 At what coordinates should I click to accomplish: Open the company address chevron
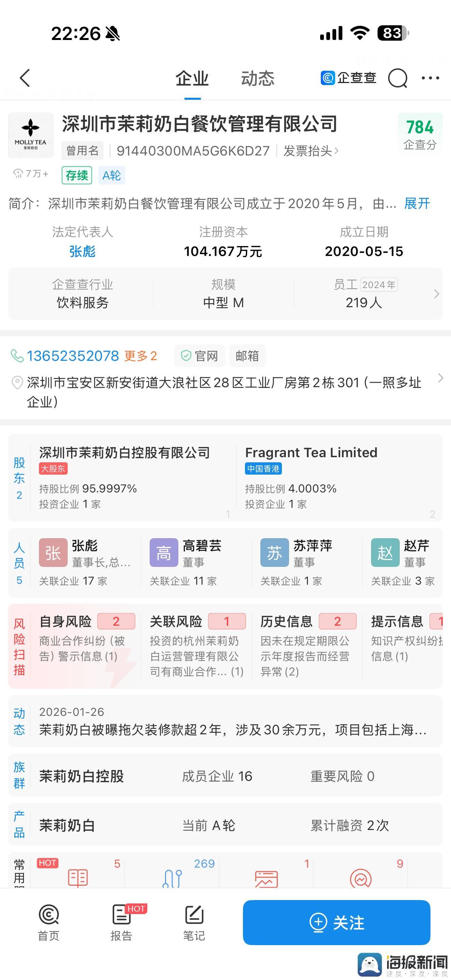click(x=440, y=378)
